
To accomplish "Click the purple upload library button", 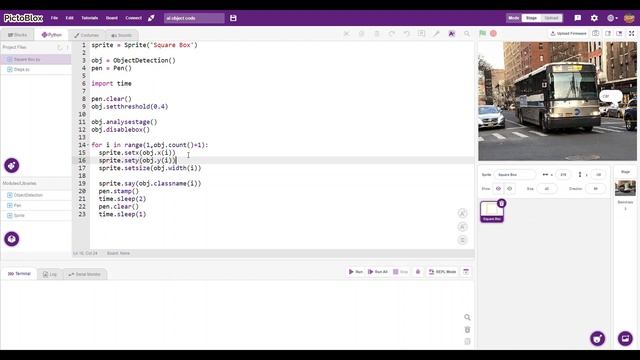I will 11,239.
